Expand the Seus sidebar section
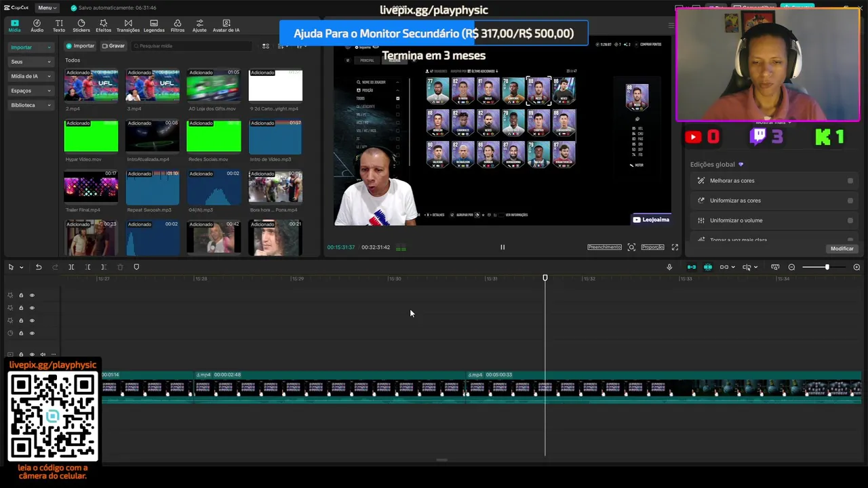Viewport: 868px width, 488px height. coord(31,62)
